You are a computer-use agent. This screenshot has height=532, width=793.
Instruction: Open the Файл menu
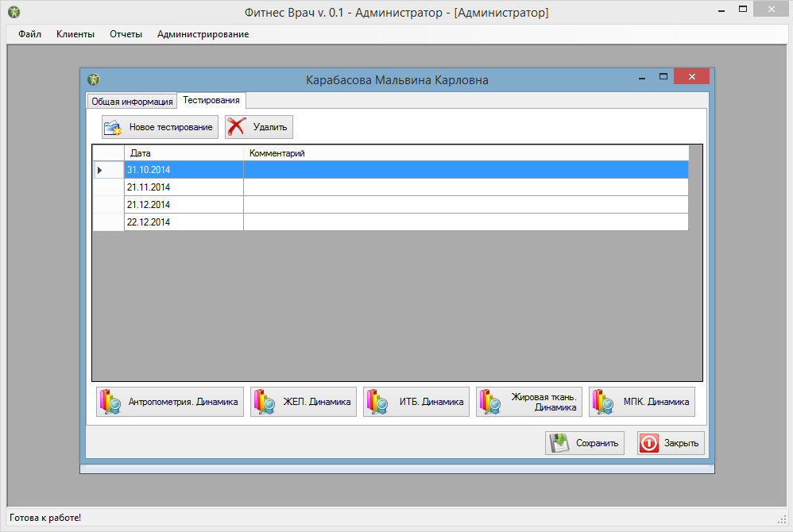pos(29,34)
